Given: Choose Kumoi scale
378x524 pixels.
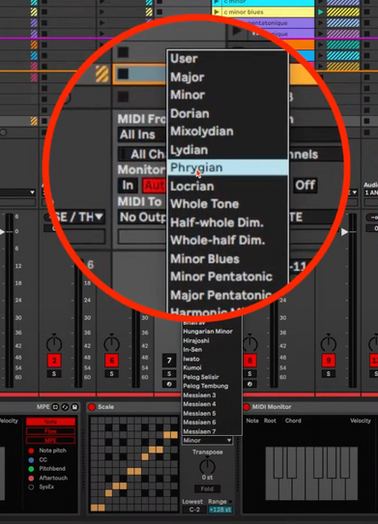Looking at the screenshot, I should 212,368.
